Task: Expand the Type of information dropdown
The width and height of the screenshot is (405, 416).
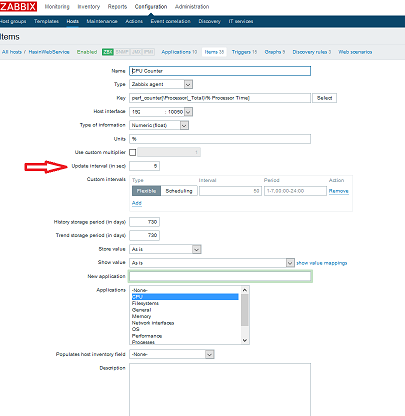Action: [x=159, y=125]
